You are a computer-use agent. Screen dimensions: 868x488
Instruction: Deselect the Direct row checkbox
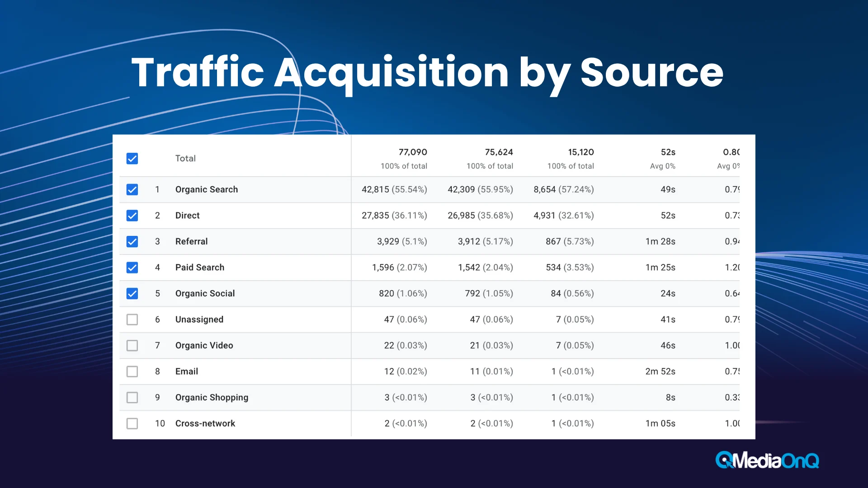coord(132,216)
